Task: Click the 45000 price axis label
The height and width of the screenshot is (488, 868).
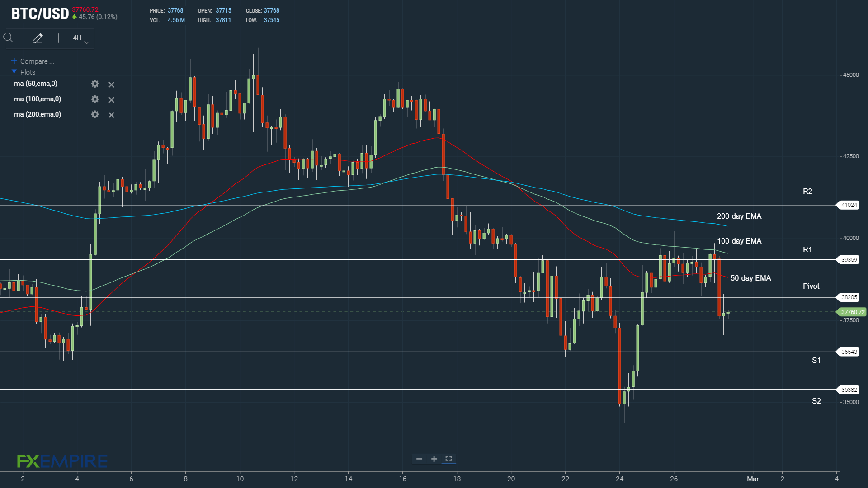Action: click(x=851, y=75)
